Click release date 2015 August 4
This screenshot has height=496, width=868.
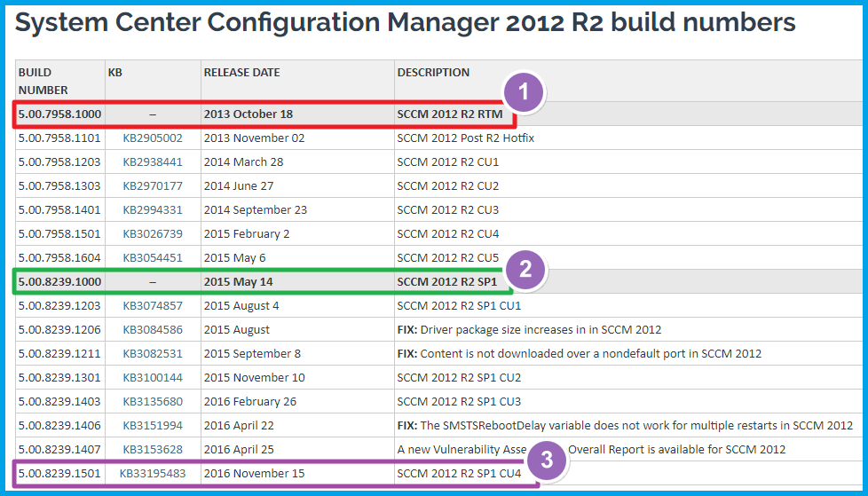coord(241,305)
